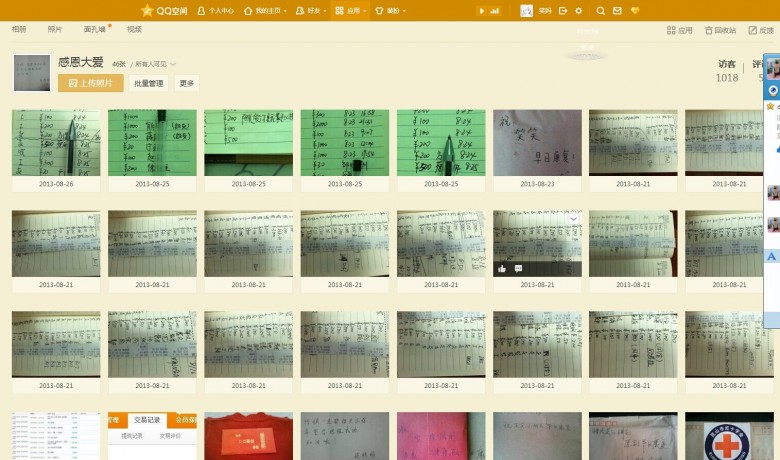780x460 pixels.
Task: Click the QQ空间 star logo
Action: [147, 10]
